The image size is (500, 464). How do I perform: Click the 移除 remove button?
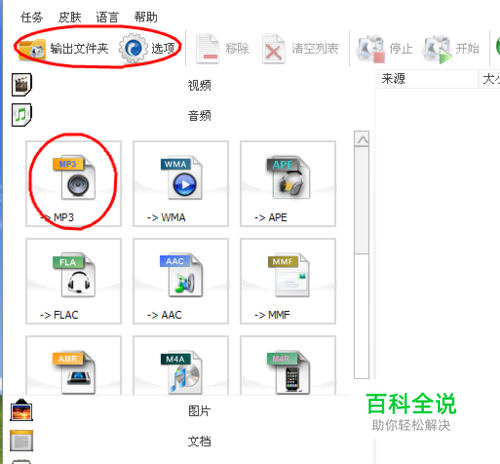pyautogui.click(x=223, y=49)
